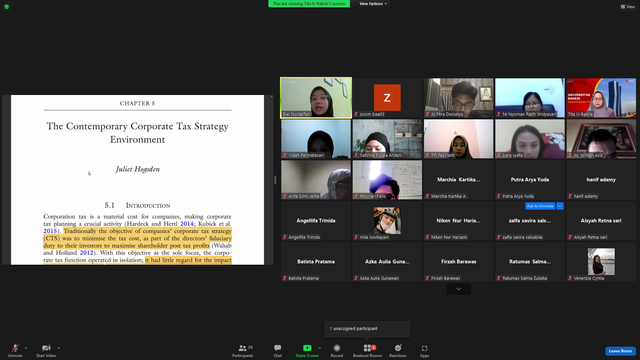Open video options arrow beside Start Video
Viewport: 640px width, 360px height.
(58, 348)
